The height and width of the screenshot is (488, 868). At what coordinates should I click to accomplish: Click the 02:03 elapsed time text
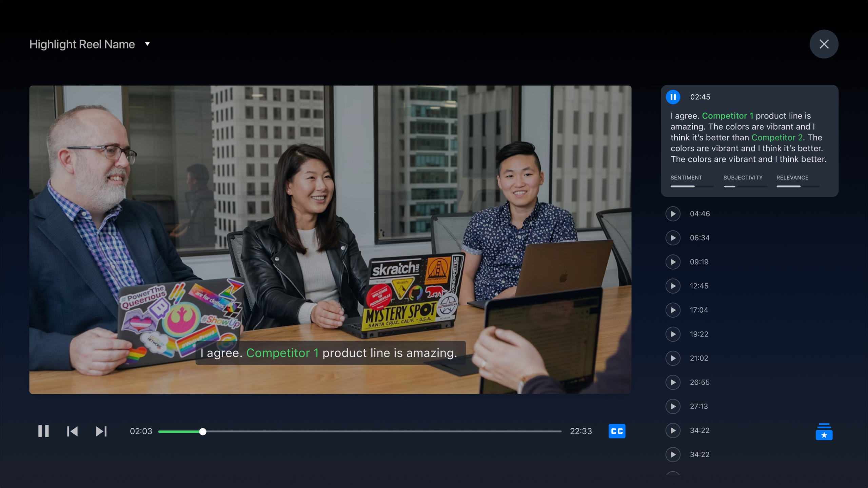[141, 431]
